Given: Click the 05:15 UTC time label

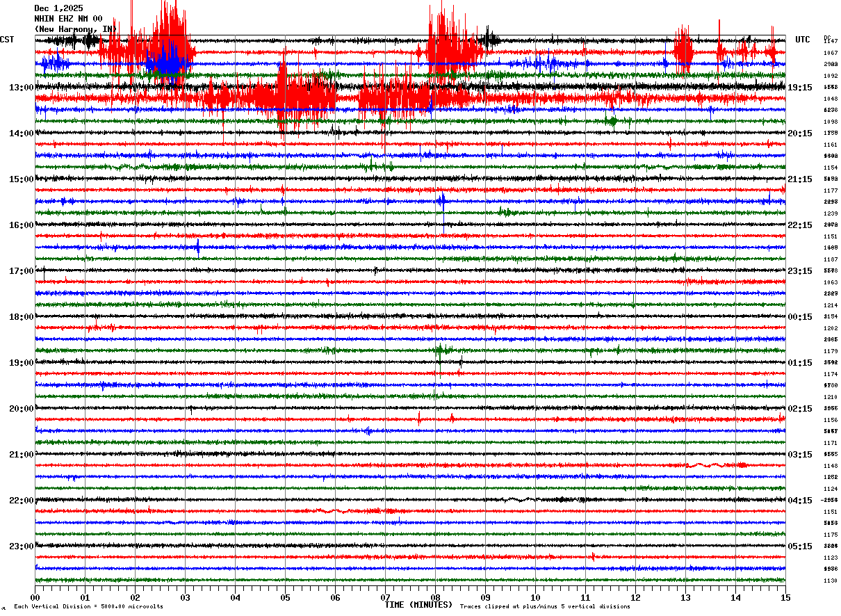Looking at the screenshot, I should pyautogui.click(x=800, y=546).
